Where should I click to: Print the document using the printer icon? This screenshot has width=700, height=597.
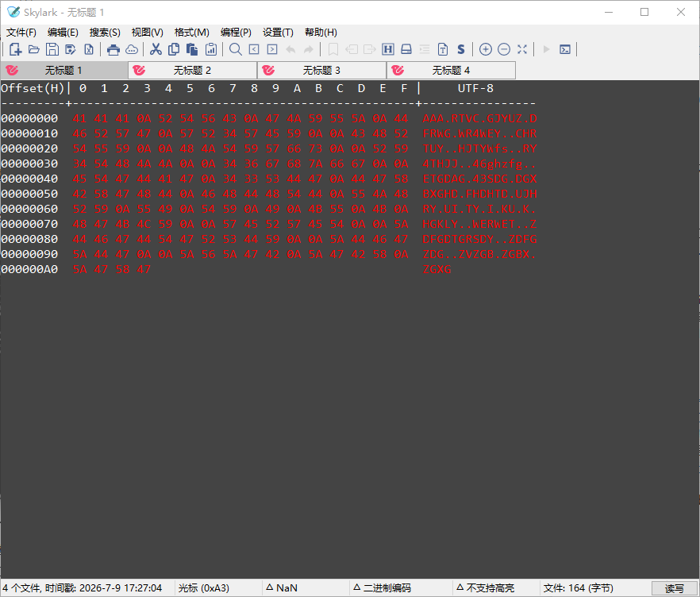pyautogui.click(x=113, y=49)
